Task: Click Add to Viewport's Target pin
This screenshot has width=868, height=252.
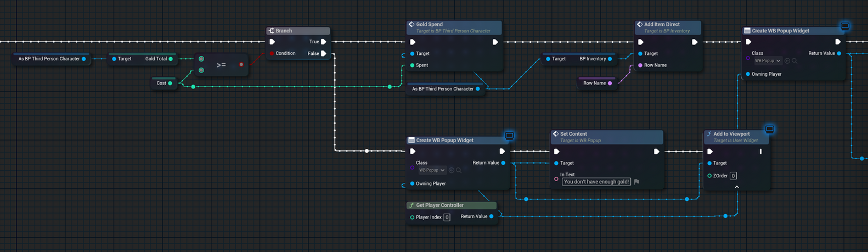Action: coord(709,163)
